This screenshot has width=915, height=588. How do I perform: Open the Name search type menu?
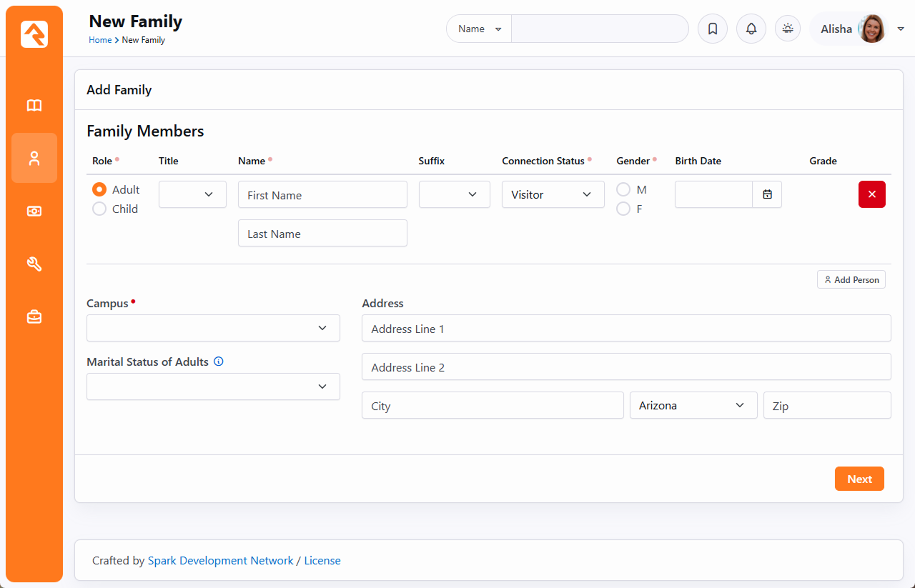pos(479,29)
